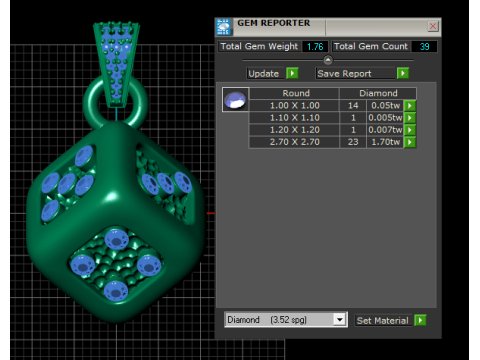Click the 0.007tw weight cell
The width and height of the screenshot is (480, 360).
point(385,130)
